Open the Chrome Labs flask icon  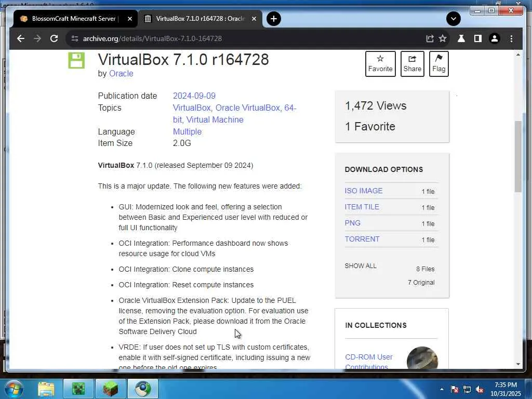point(461,38)
